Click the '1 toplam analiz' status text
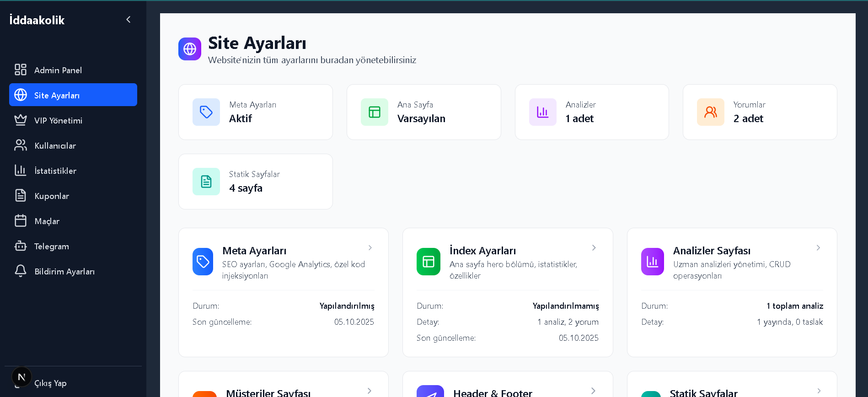 pos(795,306)
